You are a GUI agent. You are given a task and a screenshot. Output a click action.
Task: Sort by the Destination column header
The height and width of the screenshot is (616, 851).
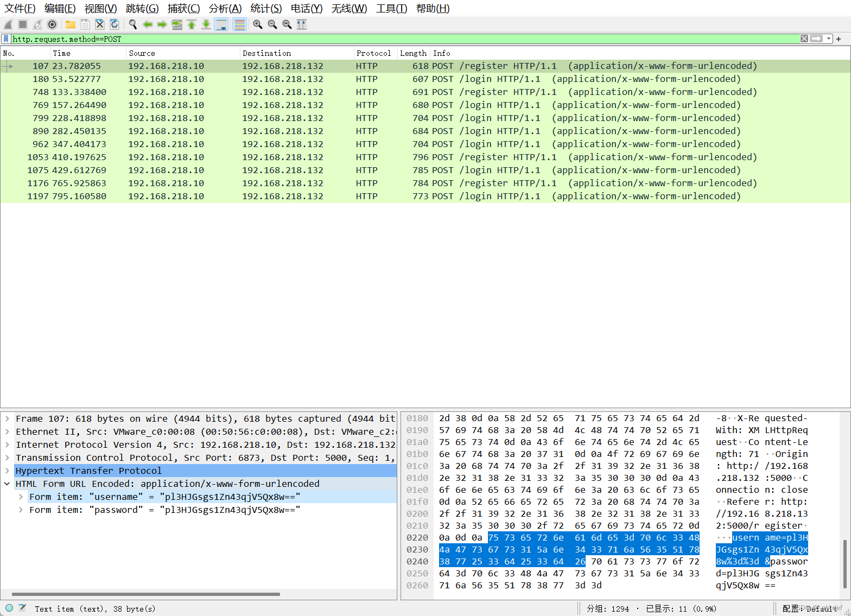297,53
